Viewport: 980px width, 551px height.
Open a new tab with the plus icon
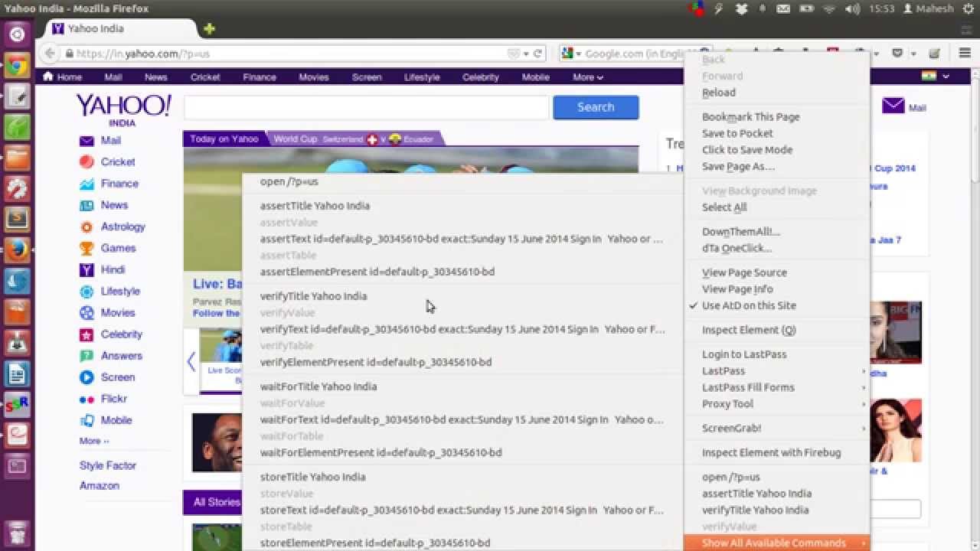click(x=209, y=28)
